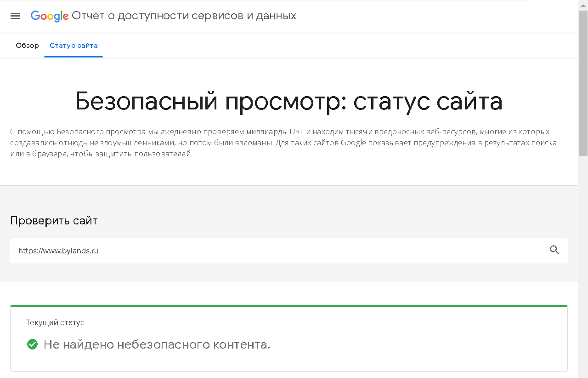Click the magnifier search icon
Screen dimensions: 588x378
point(554,250)
